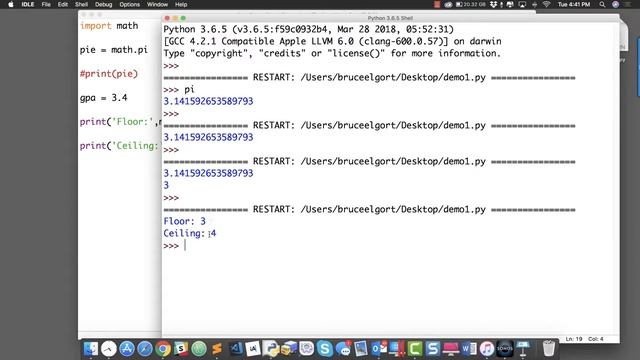Select the Python IDLE dock icon
The width and height of the screenshot is (640, 360).
click(x=271, y=349)
